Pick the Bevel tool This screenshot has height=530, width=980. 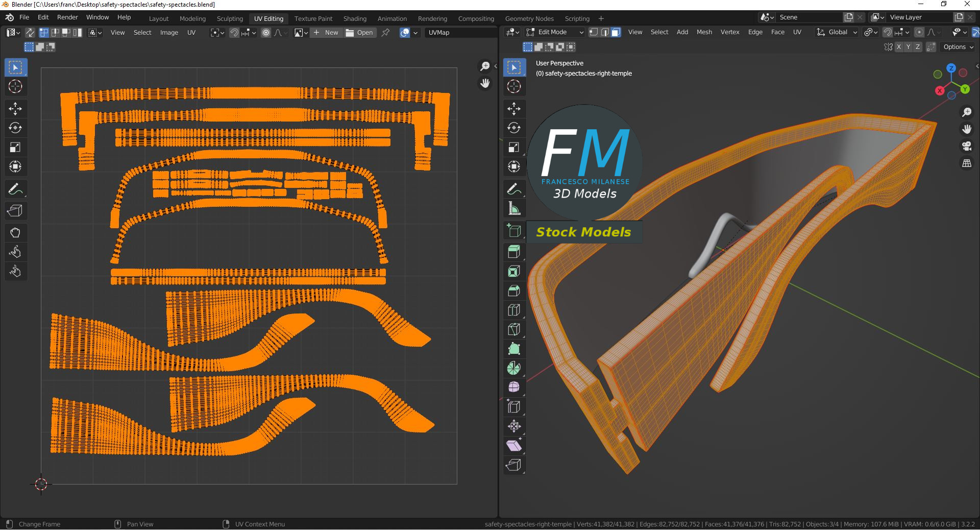click(x=514, y=291)
